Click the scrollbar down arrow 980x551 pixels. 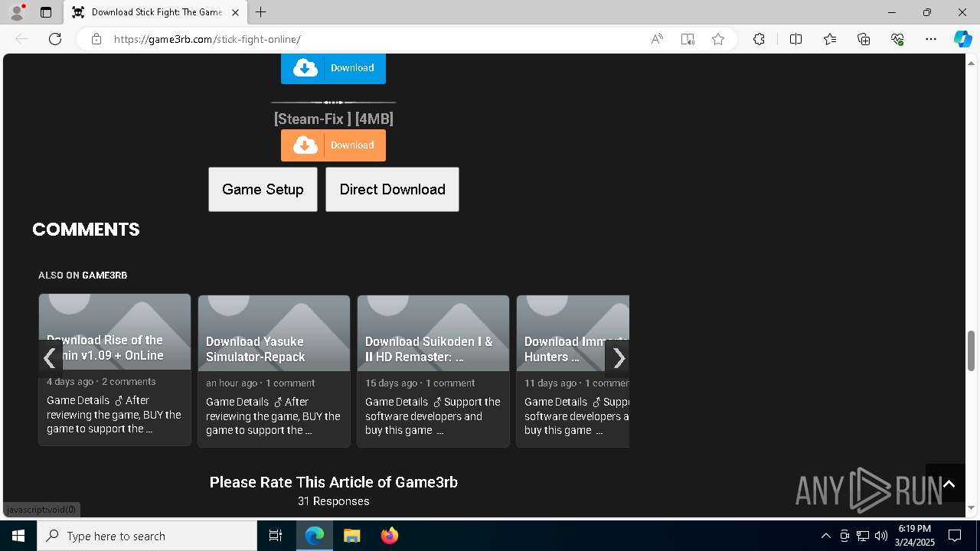pos(972,508)
